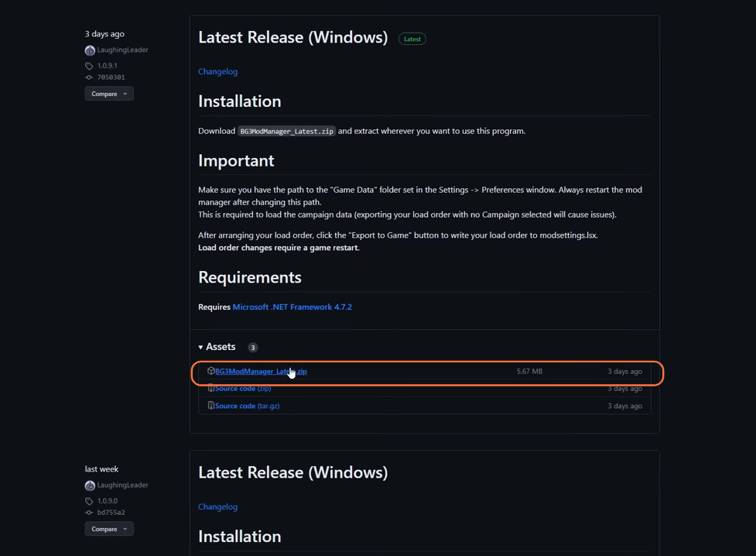Open commit bd755a2 link
Image resolution: width=756 pixels, height=556 pixels.
click(111, 513)
